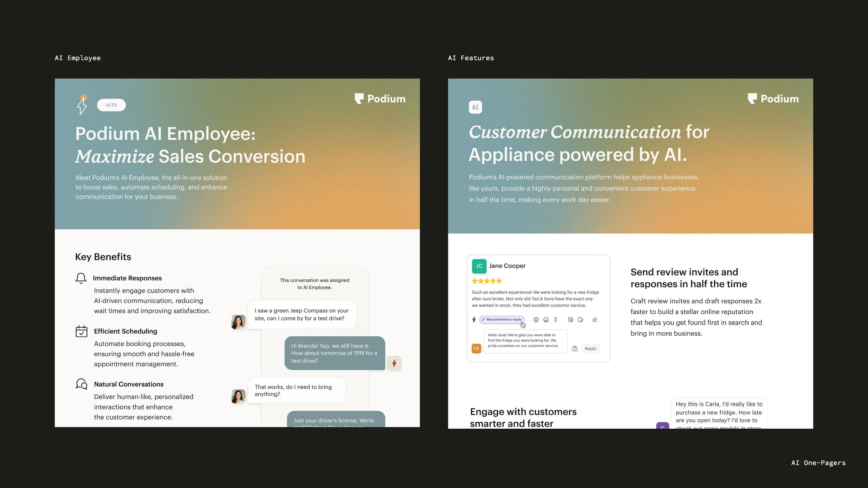Click the "That works, do I need to bring anything?" bubble
This screenshot has height=488, width=868.
tap(296, 390)
